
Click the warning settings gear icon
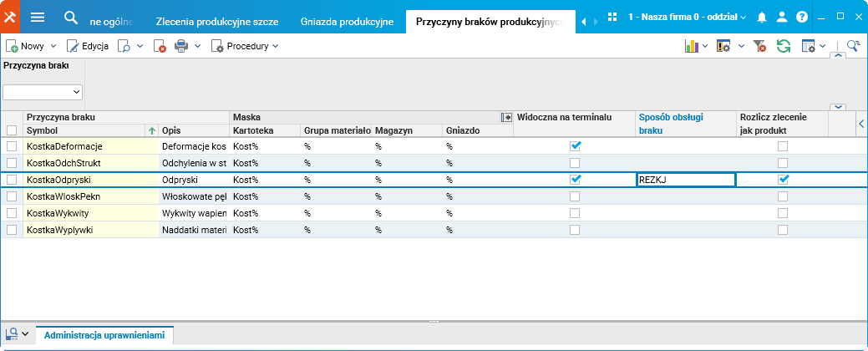[723, 47]
